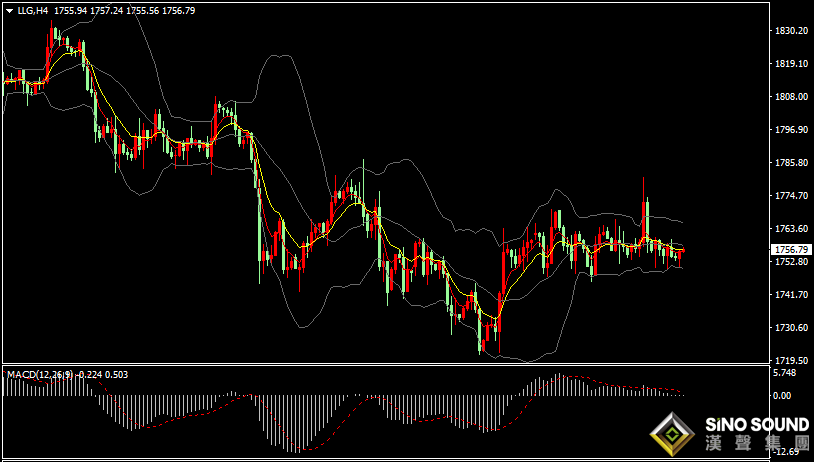Viewport: 814px width, 462px height.
Task: Click the SINO SOUND watermark text
Action: coord(757,425)
